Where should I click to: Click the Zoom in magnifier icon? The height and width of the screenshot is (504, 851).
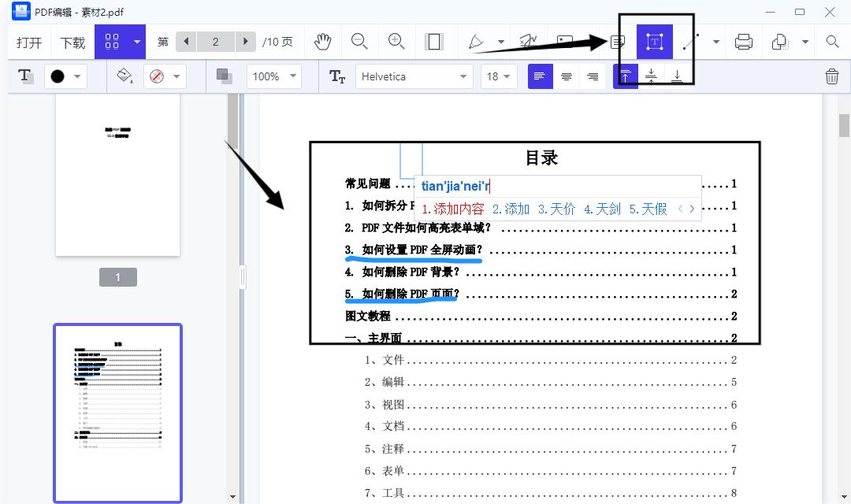pyautogui.click(x=395, y=42)
